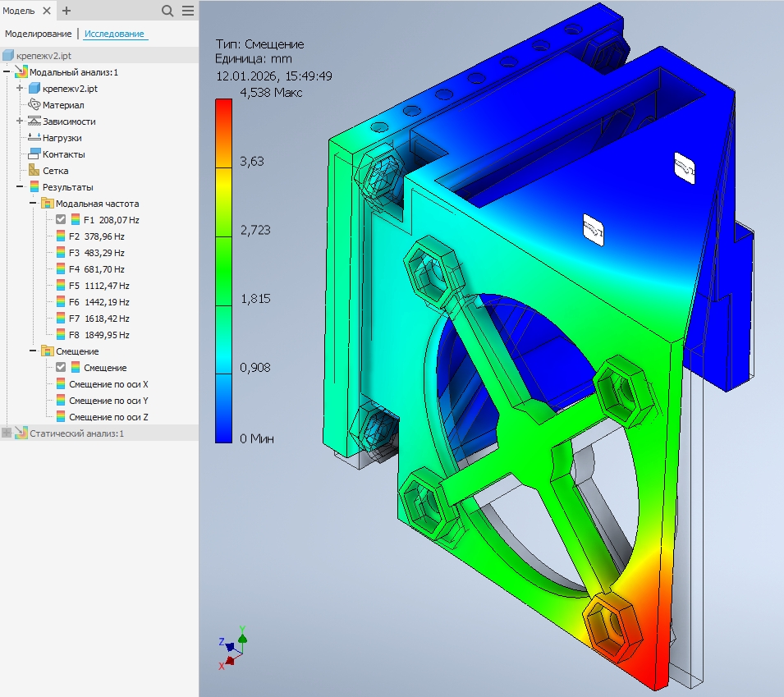The width and height of the screenshot is (784, 697).
Task: Collapse the Смещение folder
Action: (x=33, y=351)
